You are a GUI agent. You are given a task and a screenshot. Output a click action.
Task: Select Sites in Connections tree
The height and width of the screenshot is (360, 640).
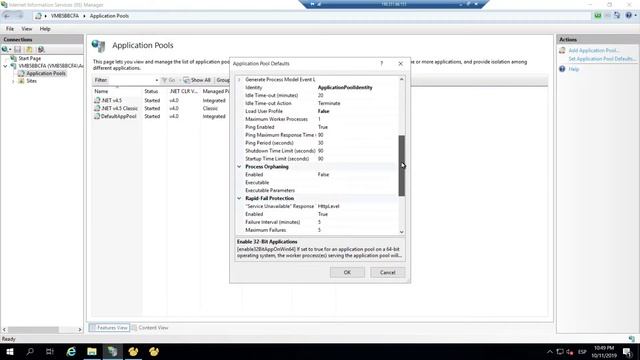pyautogui.click(x=31, y=81)
